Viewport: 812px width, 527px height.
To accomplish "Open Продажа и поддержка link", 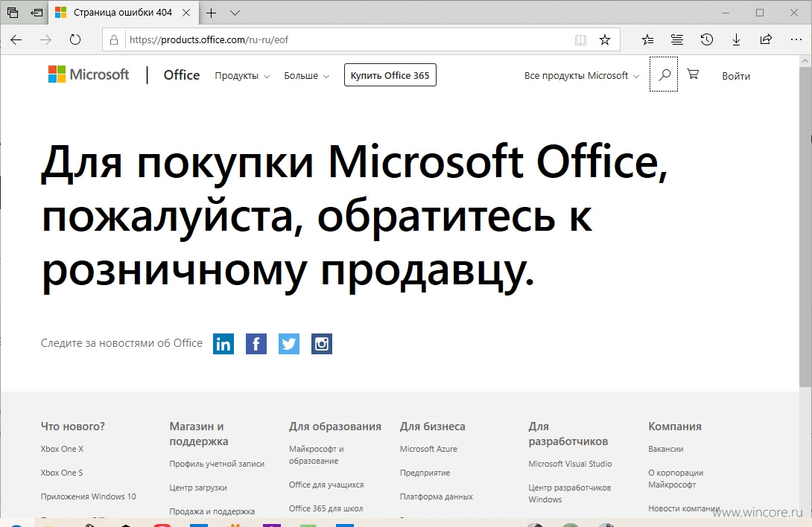I will coord(212,511).
